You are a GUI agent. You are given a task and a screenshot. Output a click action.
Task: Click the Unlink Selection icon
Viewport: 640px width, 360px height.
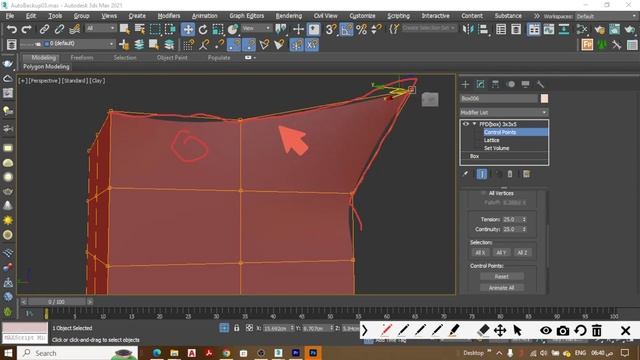tap(59, 29)
